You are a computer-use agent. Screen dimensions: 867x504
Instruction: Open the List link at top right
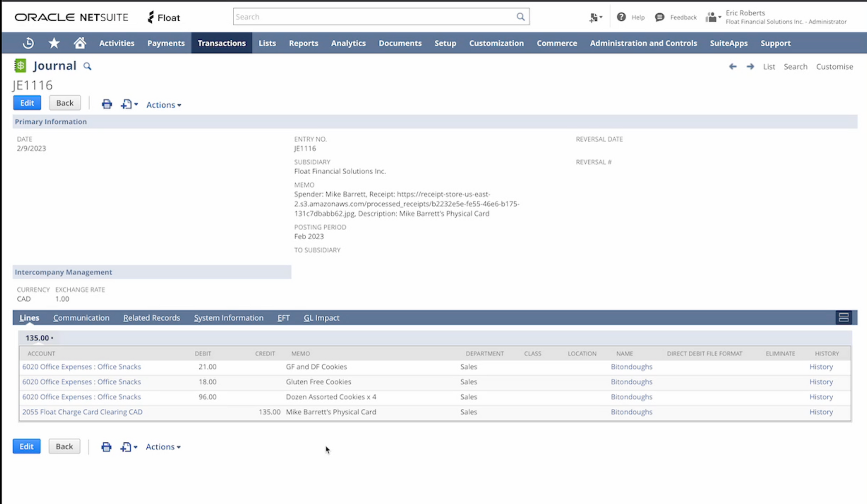769,66
